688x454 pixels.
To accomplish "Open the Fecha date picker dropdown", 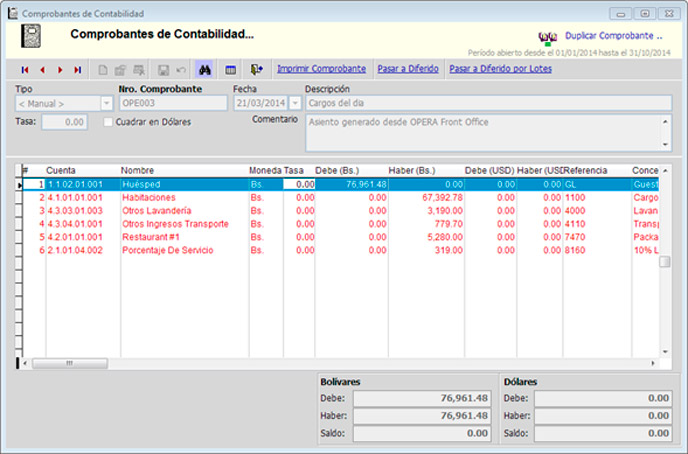I will click(x=294, y=103).
